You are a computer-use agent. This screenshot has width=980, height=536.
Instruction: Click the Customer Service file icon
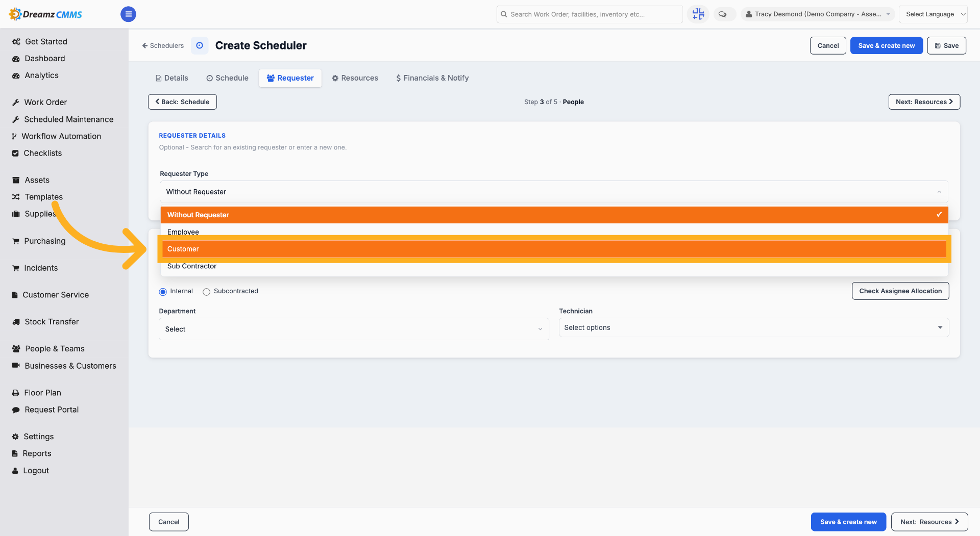coord(15,295)
